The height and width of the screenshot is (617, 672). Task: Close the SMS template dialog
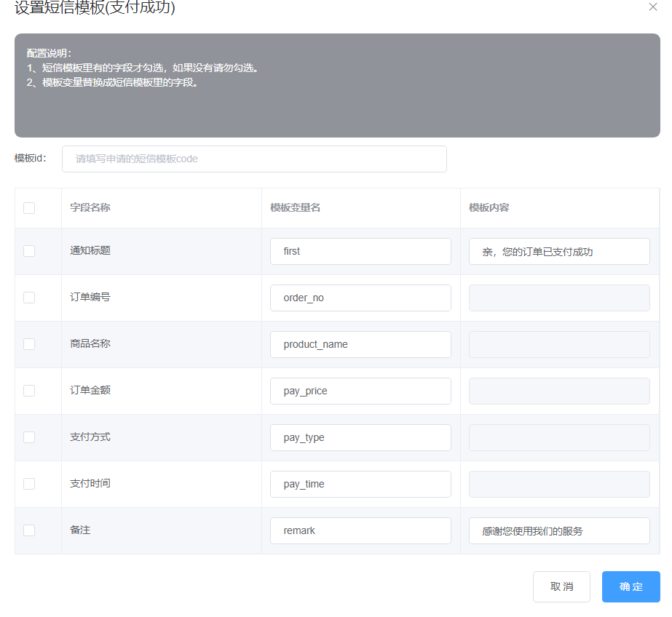653,7
